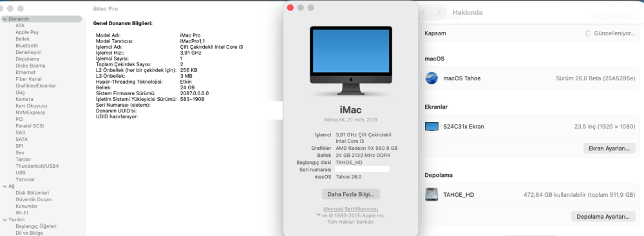This screenshot has height=236, width=644.
Task: Click Sürüm 26.0 Beta (25A5295e) text
Action: pos(596,78)
